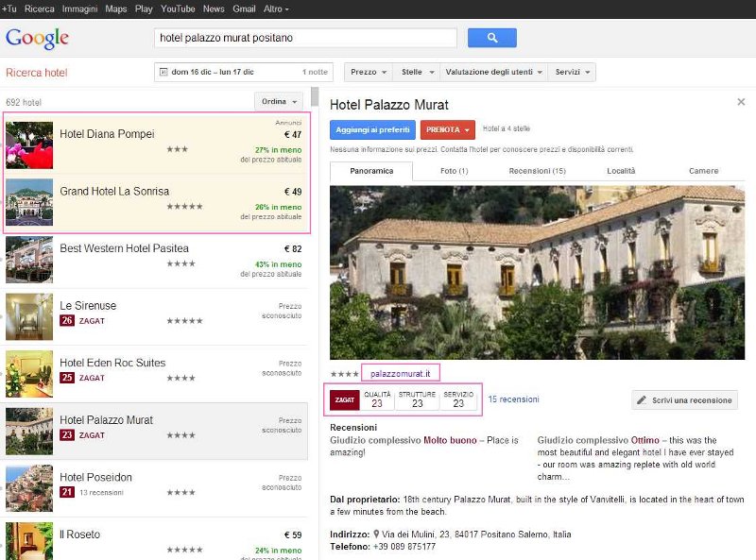This screenshot has height=560, width=756.
Task: Click Hotel Diana Pompei thumbnail
Action: click(x=29, y=145)
